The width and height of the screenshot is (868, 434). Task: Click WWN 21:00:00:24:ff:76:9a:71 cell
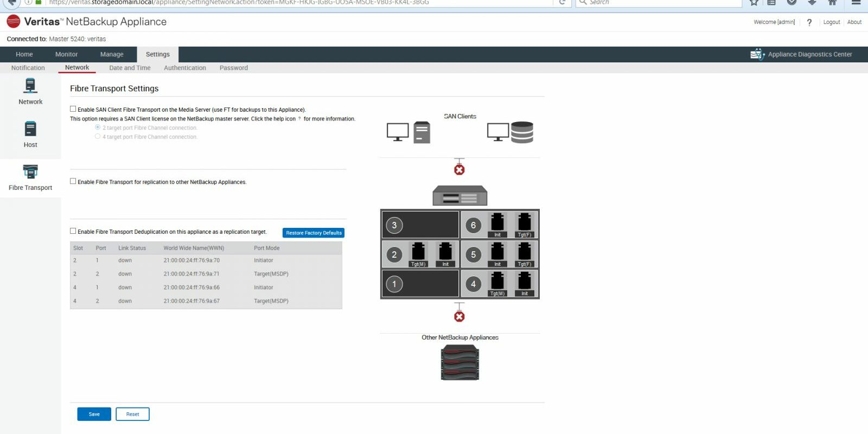click(192, 274)
